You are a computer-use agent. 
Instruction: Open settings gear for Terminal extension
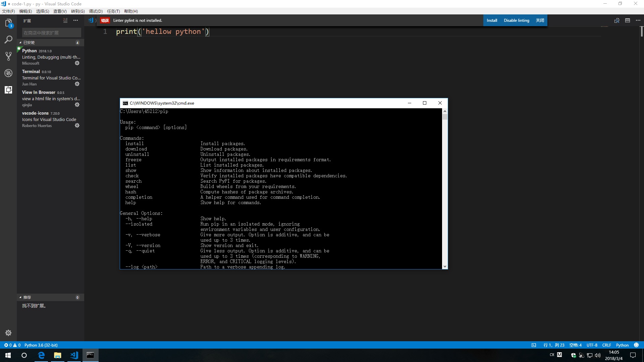coord(77,84)
